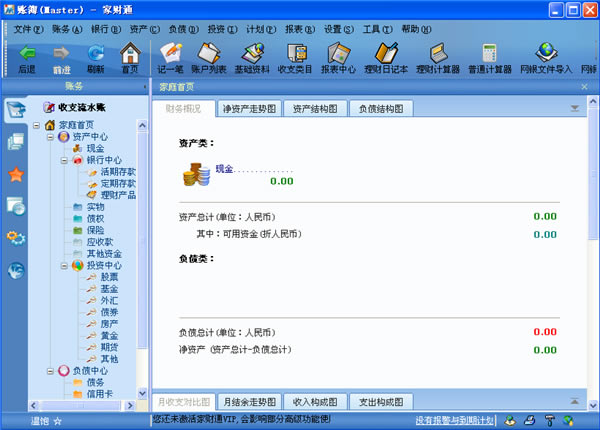Screen dimensions: 600x430
Task: Select 定期存款 in the tree
Action: (x=118, y=184)
